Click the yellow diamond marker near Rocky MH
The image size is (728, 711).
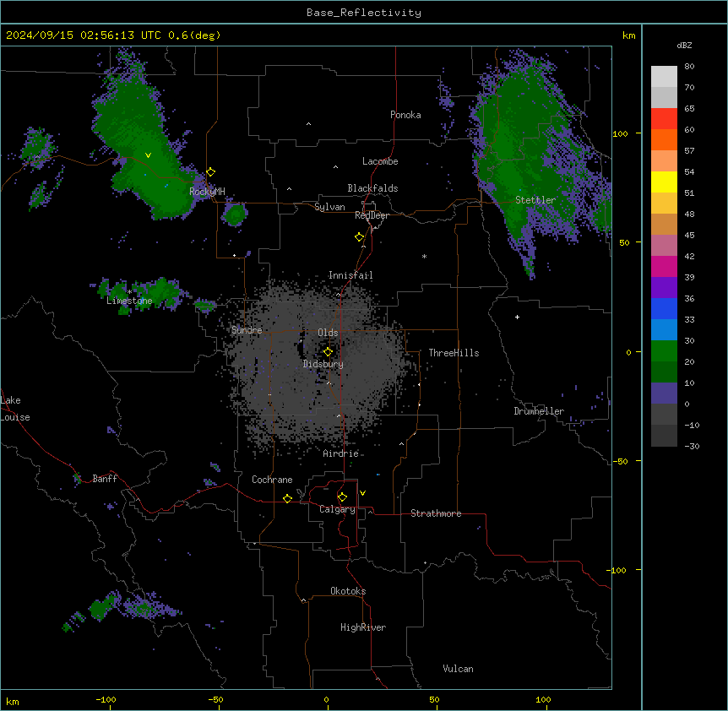coord(211,172)
